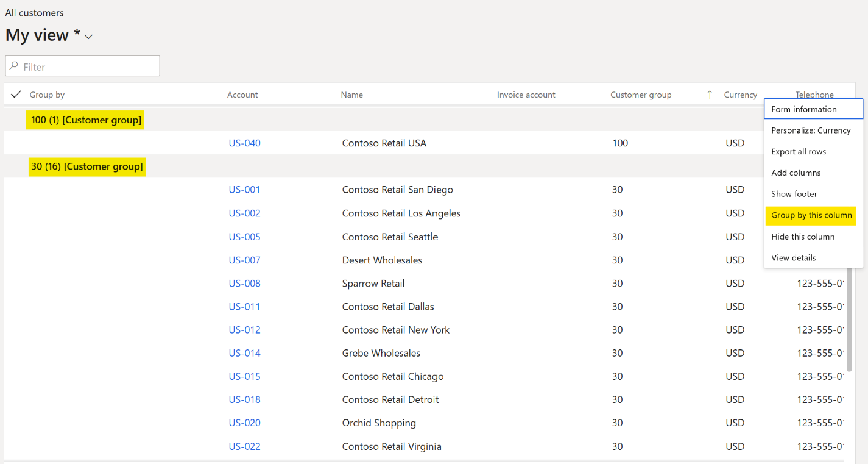Viewport: 868px width, 464px height.
Task: Sort by the Customer group column header
Action: [641, 95]
